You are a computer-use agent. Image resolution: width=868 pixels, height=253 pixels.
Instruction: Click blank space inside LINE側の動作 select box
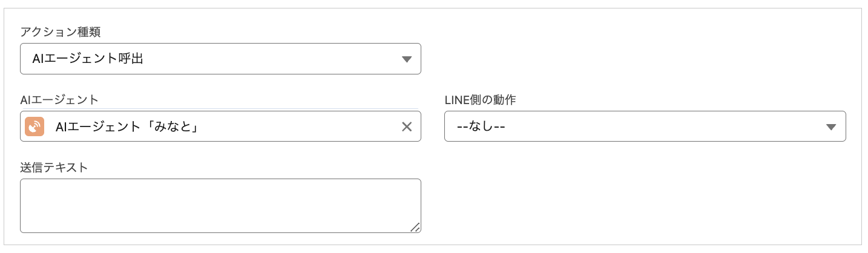(x=666, y=126)
